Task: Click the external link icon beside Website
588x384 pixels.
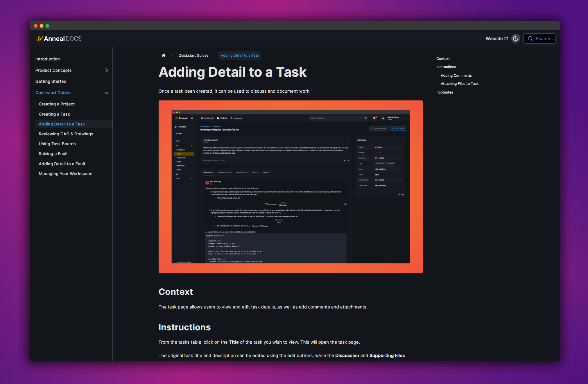Action: click(506, 38)
